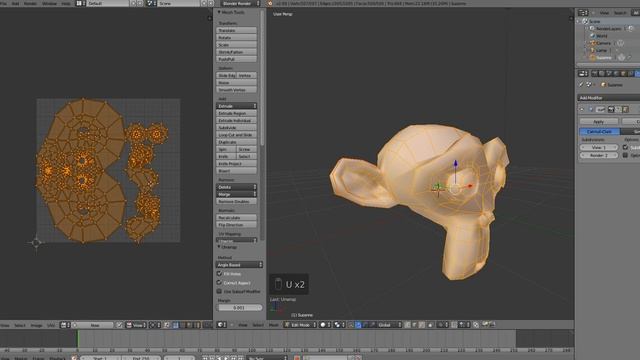
Task: Click the Duplicate button
Action: pyautogui.click(x=236, y=142)
